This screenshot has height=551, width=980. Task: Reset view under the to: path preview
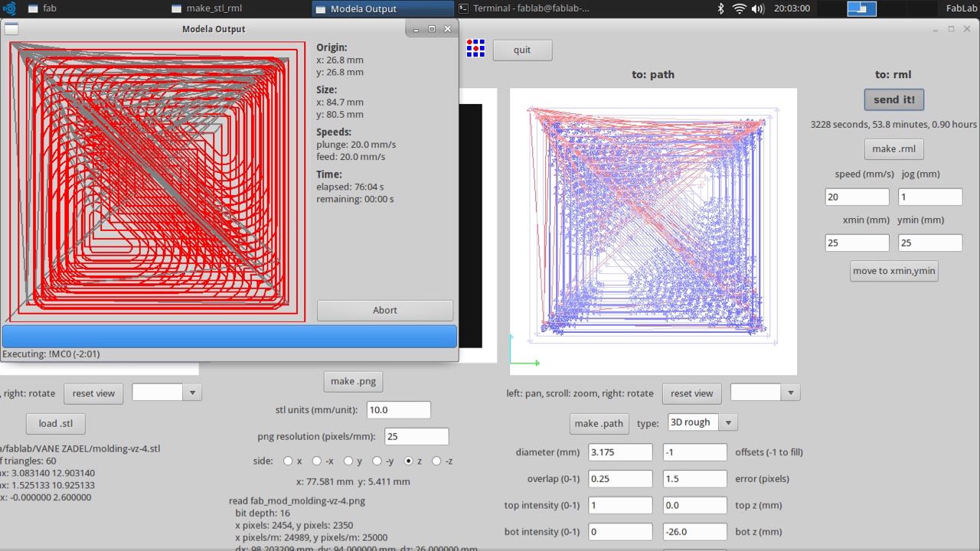692,393
